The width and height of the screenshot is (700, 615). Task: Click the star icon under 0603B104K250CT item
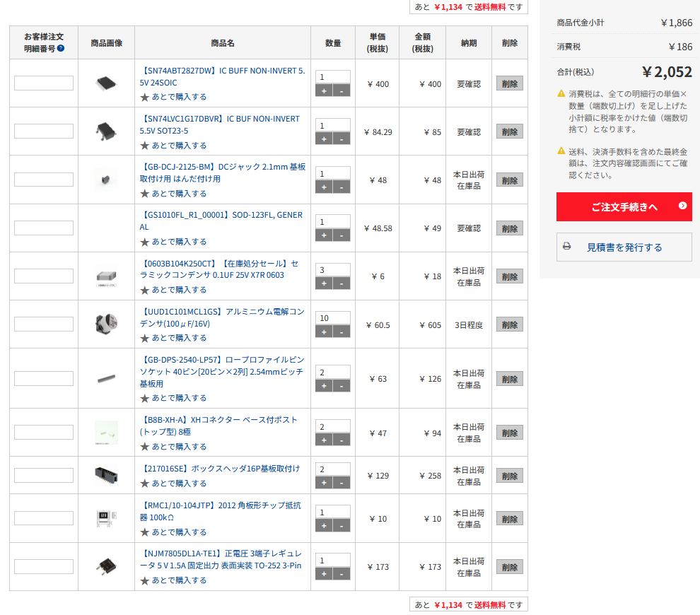coord(144,290)
